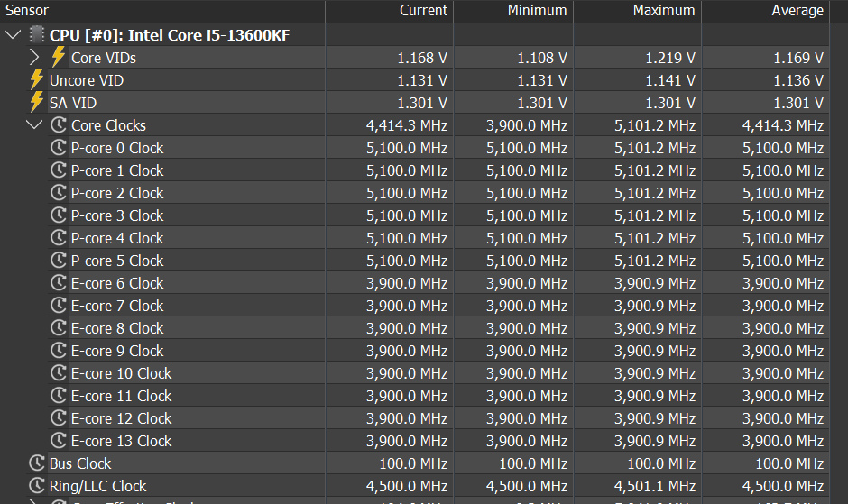Click the Uncore VID maximum value 1.141 V
Image resolution: width=848 pixels, height=504 pixels.
pos(670,80)
